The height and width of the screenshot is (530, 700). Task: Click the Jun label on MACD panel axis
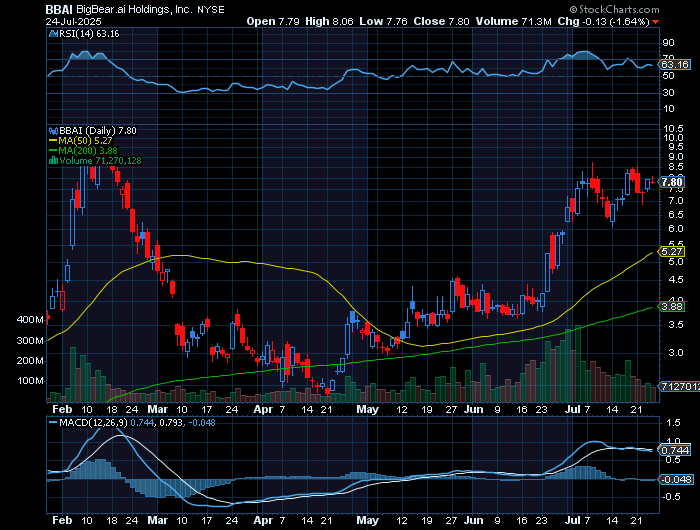[x=473, y=521]
